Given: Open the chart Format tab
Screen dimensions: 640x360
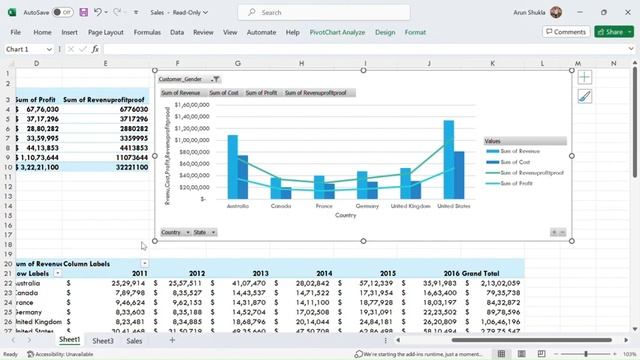Looking at the screenshot, I should [415, 32].
